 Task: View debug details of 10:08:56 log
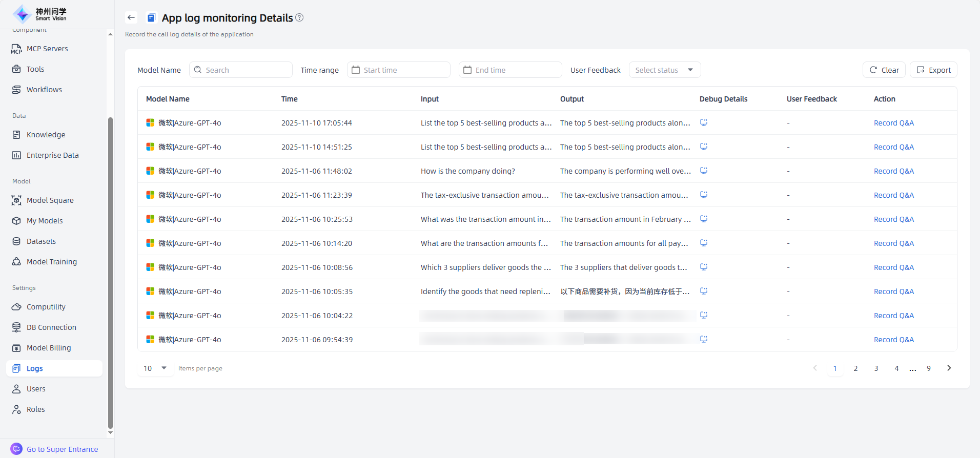(704, 267)
